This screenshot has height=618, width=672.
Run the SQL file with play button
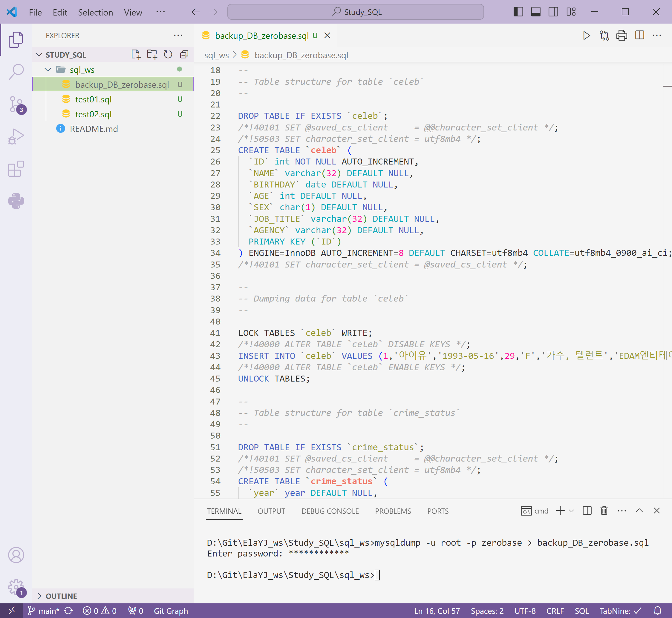click(x=586, y=36)
